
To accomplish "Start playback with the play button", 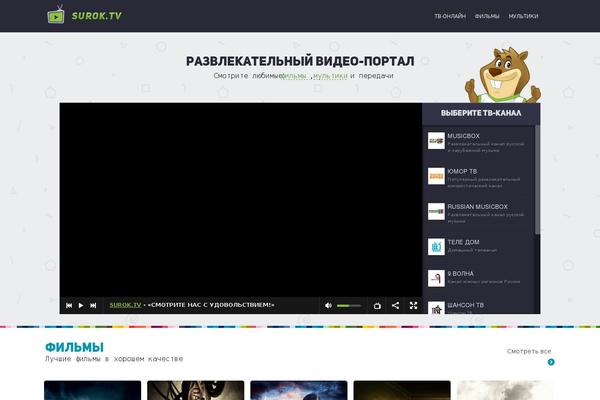I will (x=81, y=305).
